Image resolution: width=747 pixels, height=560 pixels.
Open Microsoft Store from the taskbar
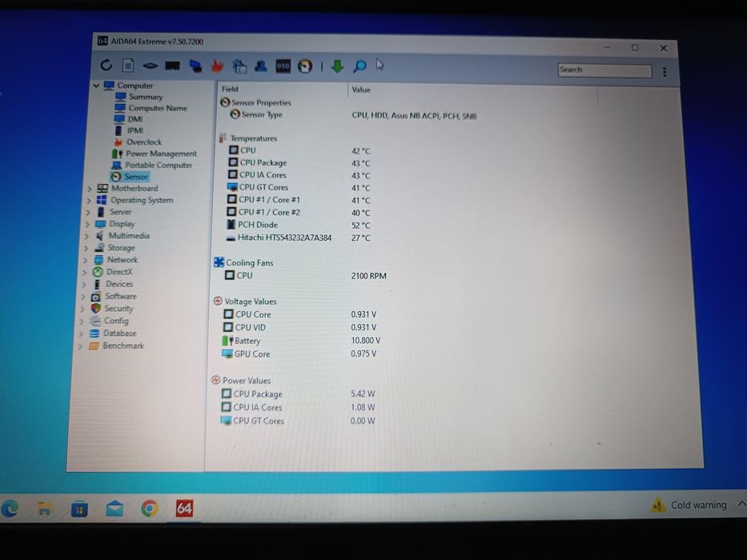click(79, 509)
